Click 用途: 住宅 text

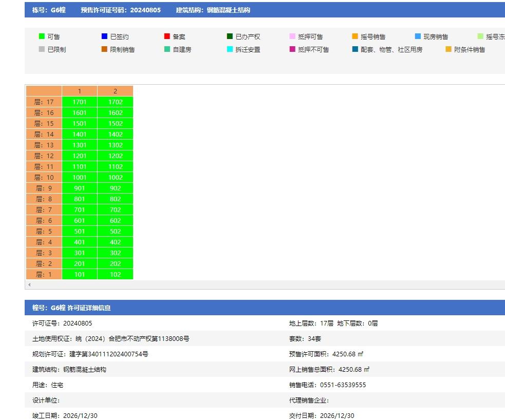(48, 385)
